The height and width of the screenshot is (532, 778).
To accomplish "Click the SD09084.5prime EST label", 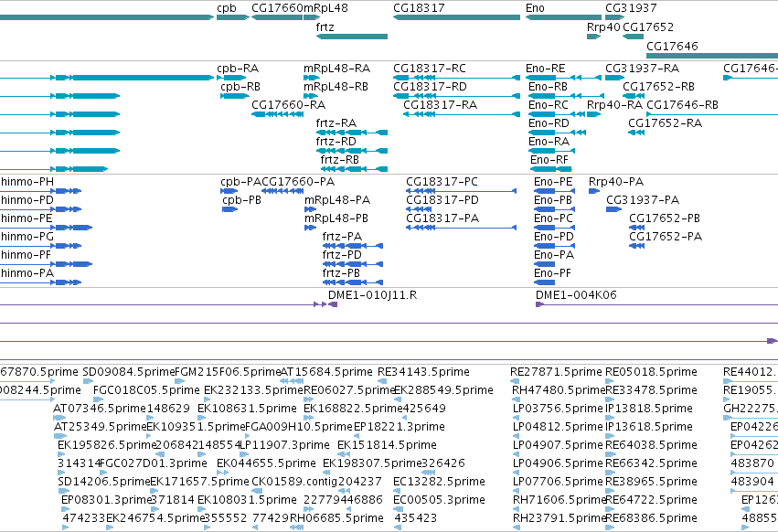I will click(x=128, y=372).
